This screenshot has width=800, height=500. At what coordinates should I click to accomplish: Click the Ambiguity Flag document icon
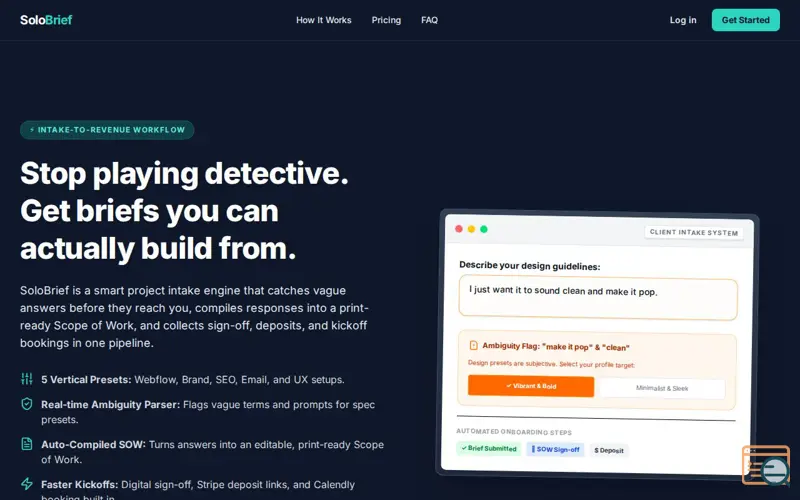click(473, 345)
